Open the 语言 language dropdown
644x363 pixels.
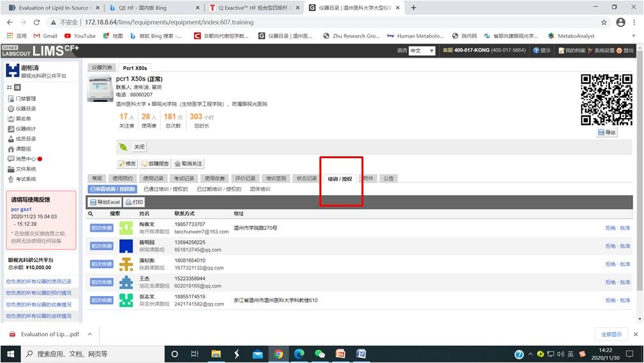click(x=421, y=50)
